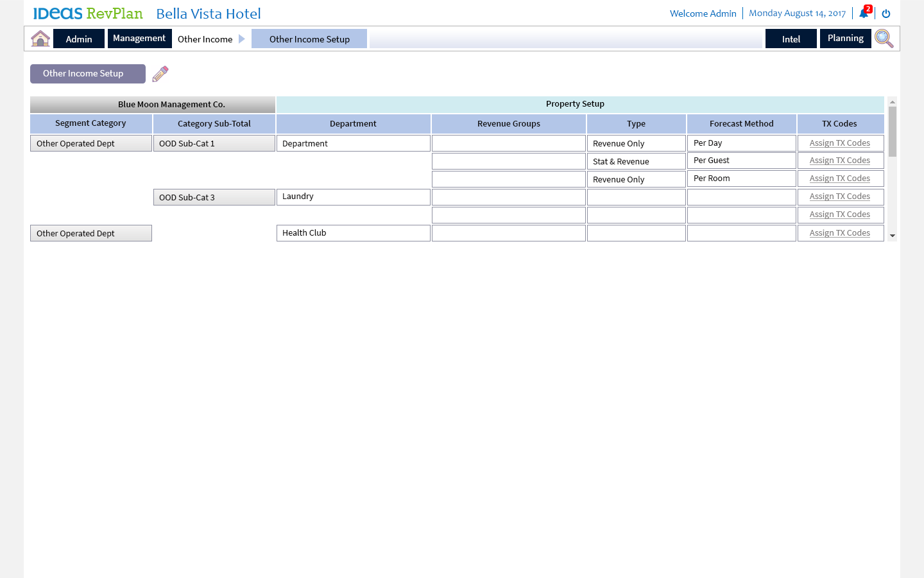Click Assign TX Codes for Per Day row

839,143
